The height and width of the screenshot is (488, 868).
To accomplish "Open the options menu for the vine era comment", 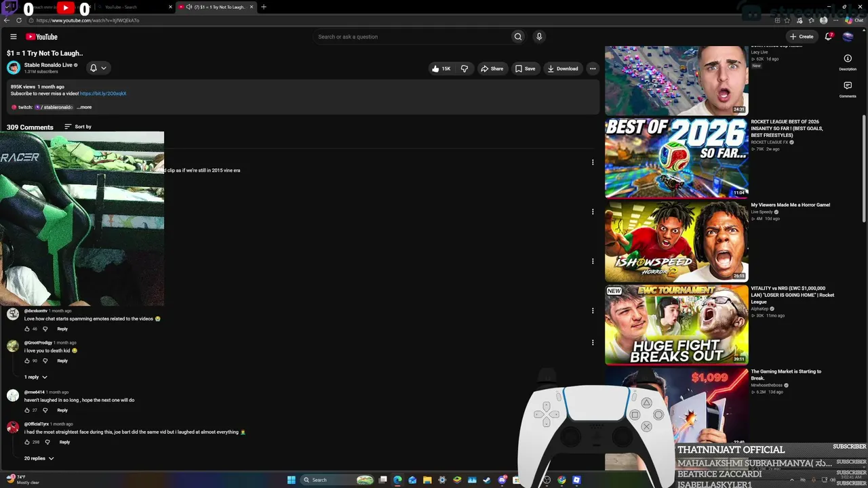I will click(593, 162).
